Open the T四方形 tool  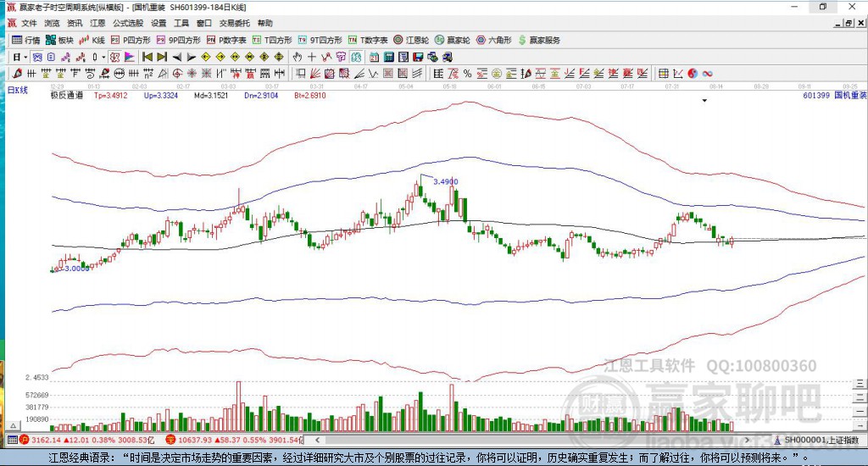tap(272, 40)
